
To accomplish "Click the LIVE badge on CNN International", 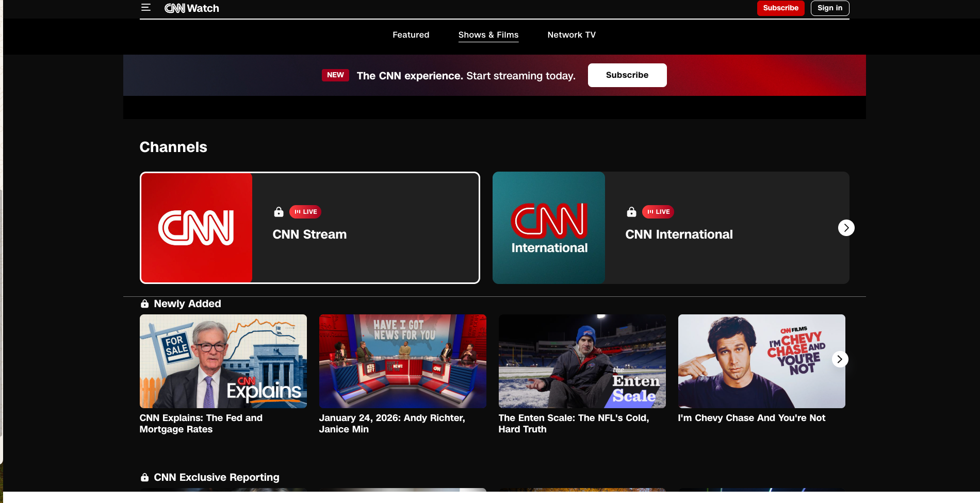I will [x=658, y=212].
